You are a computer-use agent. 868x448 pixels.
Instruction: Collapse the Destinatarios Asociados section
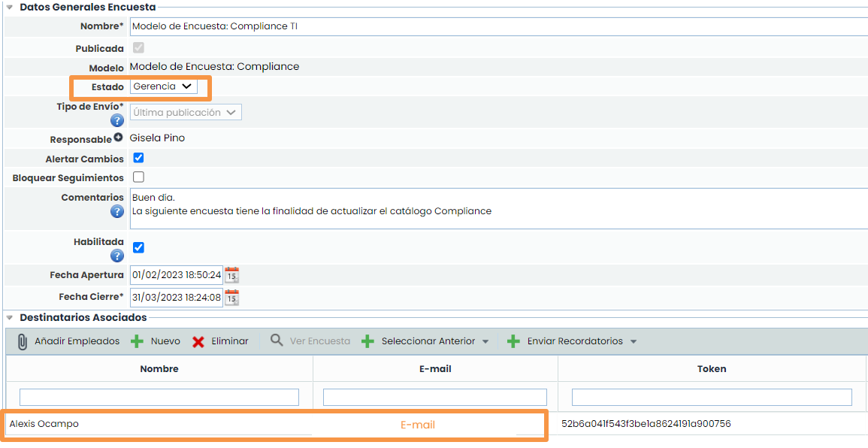(x=10, y=318)
